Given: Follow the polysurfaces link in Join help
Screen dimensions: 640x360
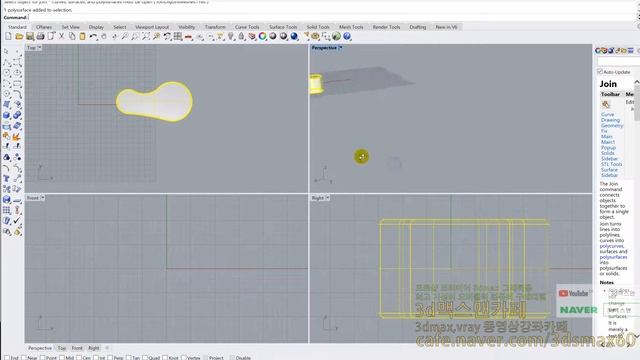Looking at the screenshot, I should [x=613, y=257].
